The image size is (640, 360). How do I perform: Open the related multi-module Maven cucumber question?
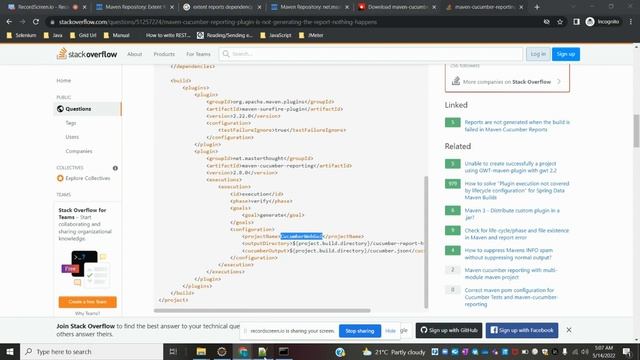511,273
